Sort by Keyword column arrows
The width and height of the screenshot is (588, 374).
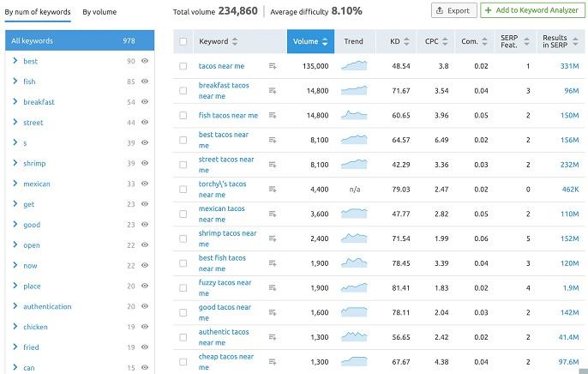click(235, 41)
